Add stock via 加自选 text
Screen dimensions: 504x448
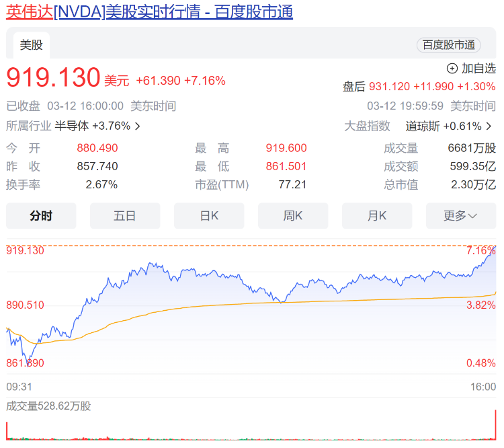click(x=478, y=69)
